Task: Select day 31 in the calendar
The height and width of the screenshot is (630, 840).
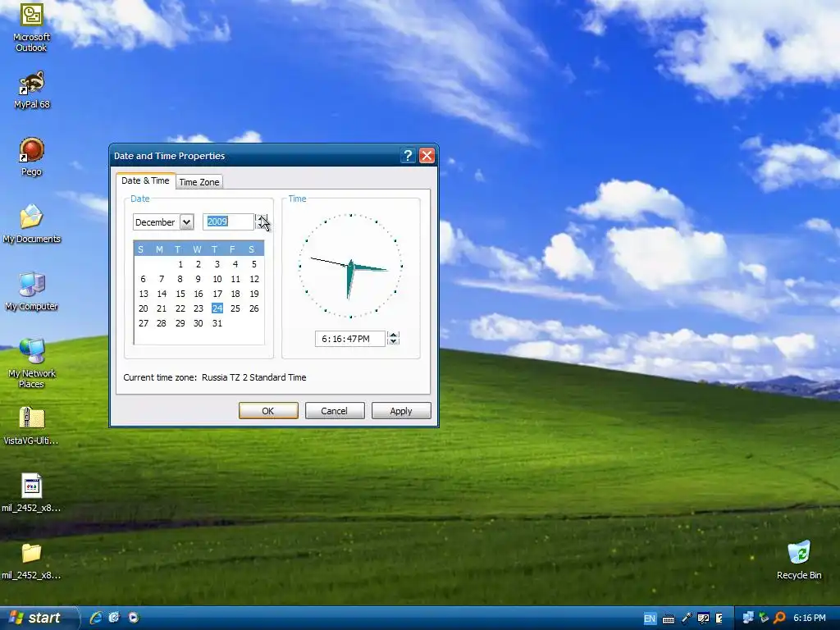Action: [217, 323]
